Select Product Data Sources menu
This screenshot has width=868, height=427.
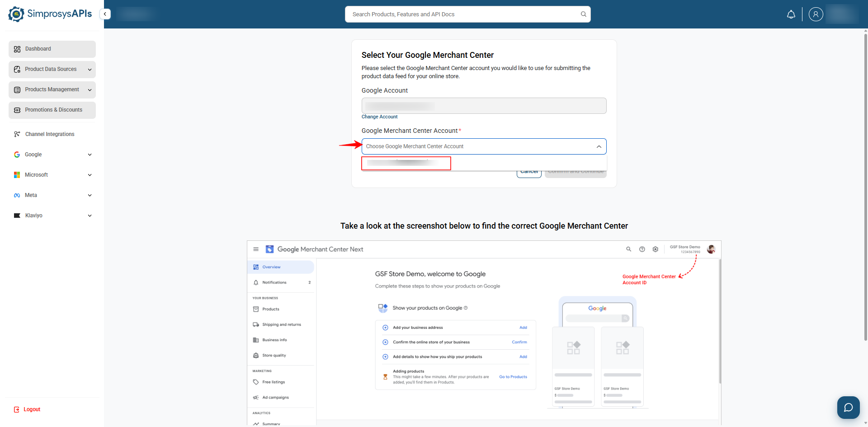[52, 70]
